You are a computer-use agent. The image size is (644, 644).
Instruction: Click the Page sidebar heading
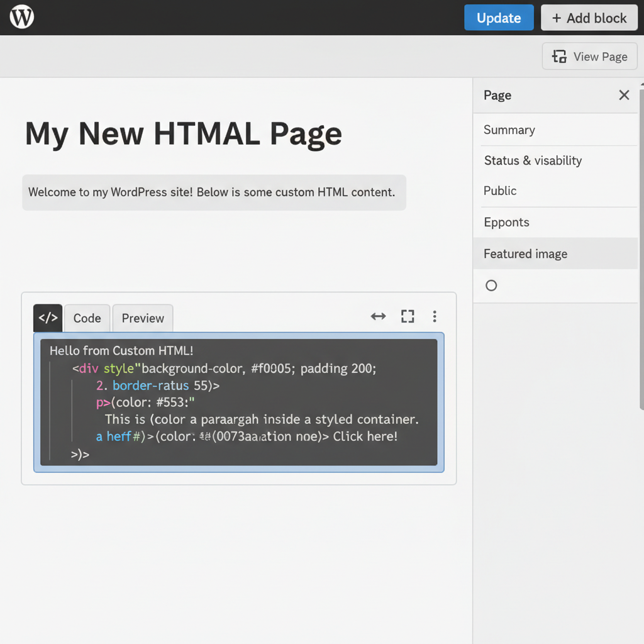coord(497,96)
